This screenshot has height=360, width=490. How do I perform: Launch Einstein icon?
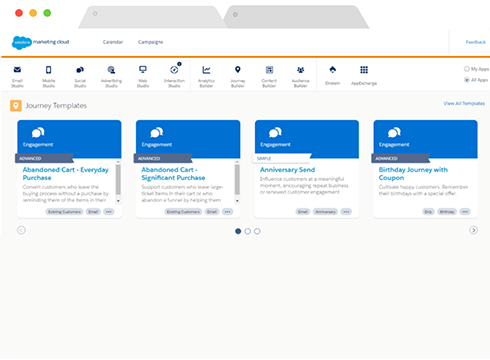333,69
